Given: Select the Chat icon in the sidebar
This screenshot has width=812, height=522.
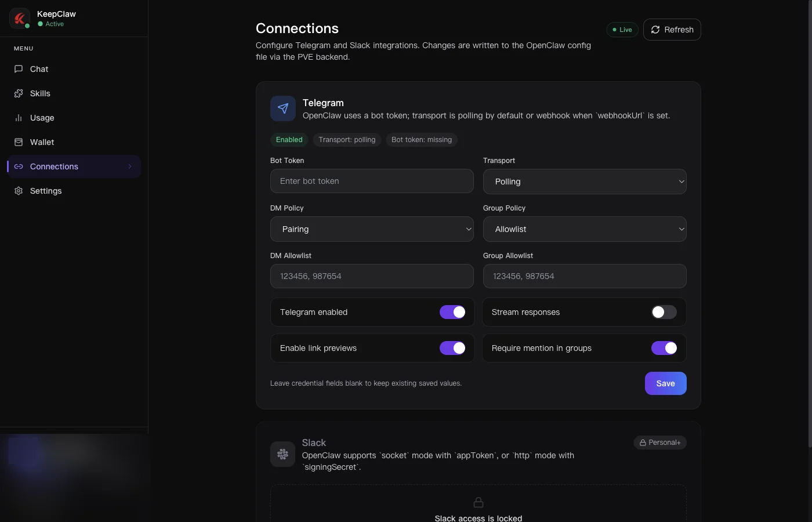Looking at the screenshot, I should (x=19, y=69).
